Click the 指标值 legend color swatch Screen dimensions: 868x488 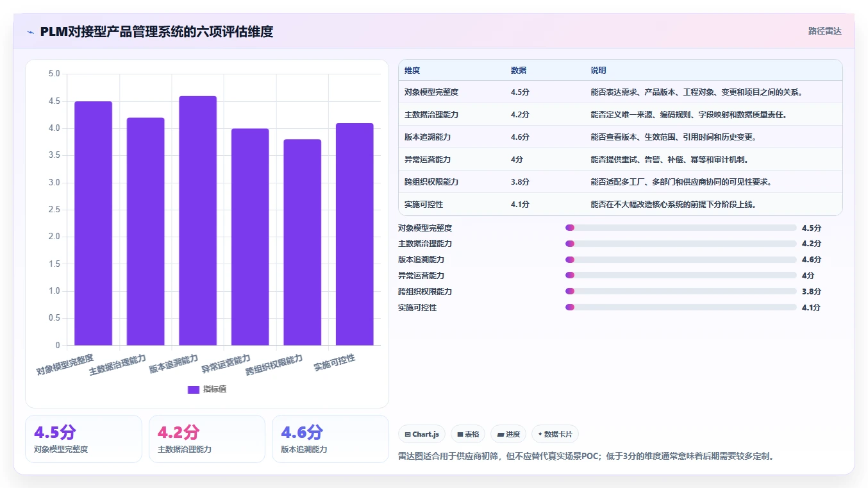click(x=194, y=389)
